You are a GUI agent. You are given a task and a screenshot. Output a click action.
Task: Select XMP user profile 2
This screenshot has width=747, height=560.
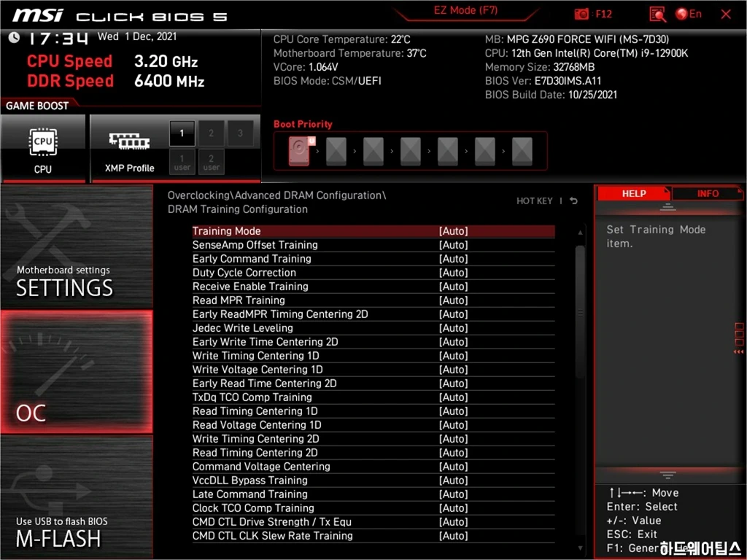pos(211,162)
